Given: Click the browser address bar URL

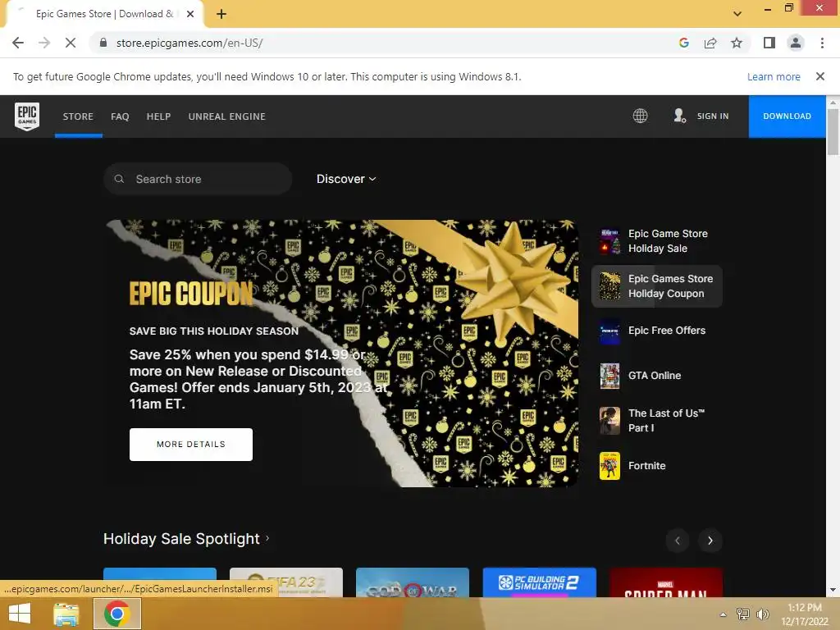Looking at the screenshot, I should pyautogui.click(x=189, y=43).
